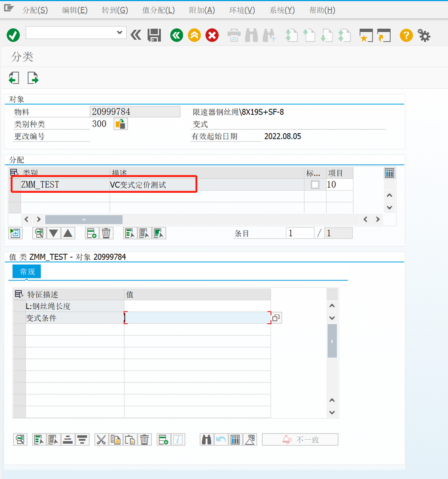Select VC变式定价测试 description cell
The image size is (448, 479).
[207, 184]
